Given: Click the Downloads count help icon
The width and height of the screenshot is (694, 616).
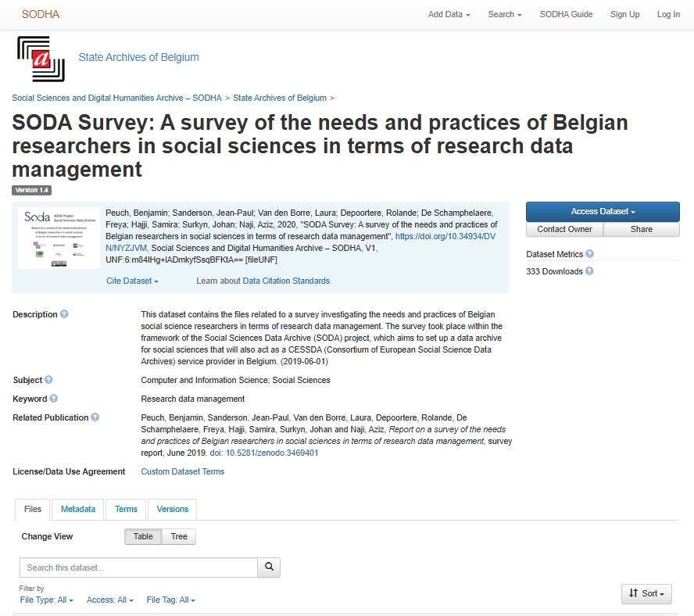Looking at the screenshot, I should click(x=589, y=271).
